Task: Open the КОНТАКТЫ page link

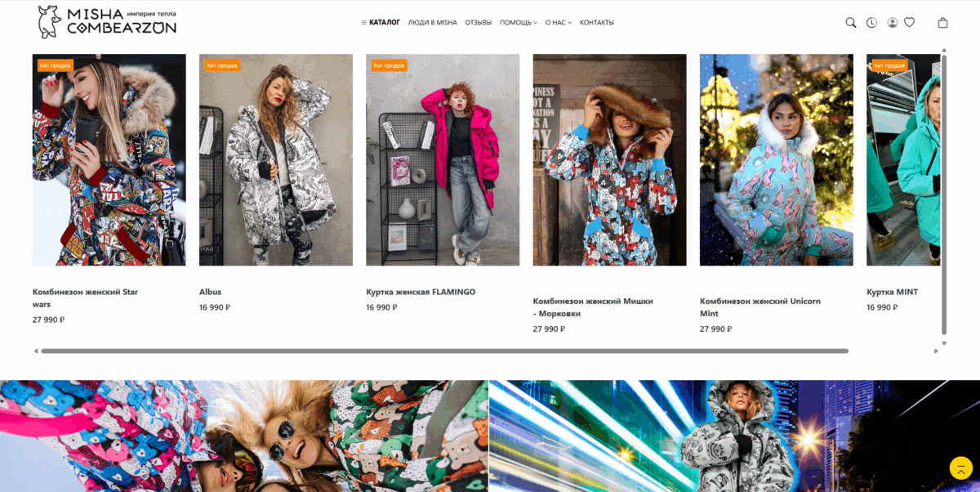Action: pos(596,23)
